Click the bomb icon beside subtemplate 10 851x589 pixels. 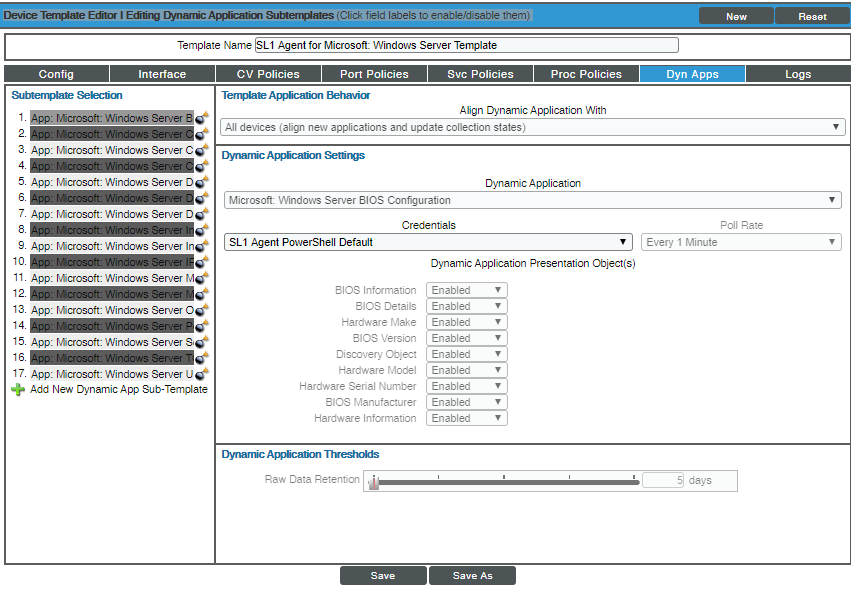click(x=201, y=262)
